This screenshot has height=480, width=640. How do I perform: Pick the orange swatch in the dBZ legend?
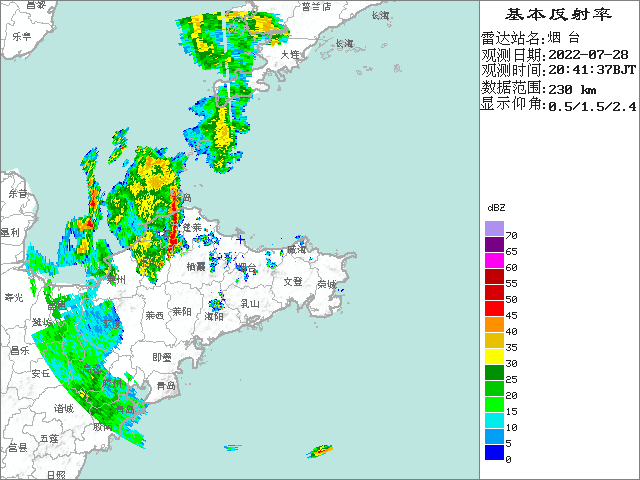coord(494,325)
